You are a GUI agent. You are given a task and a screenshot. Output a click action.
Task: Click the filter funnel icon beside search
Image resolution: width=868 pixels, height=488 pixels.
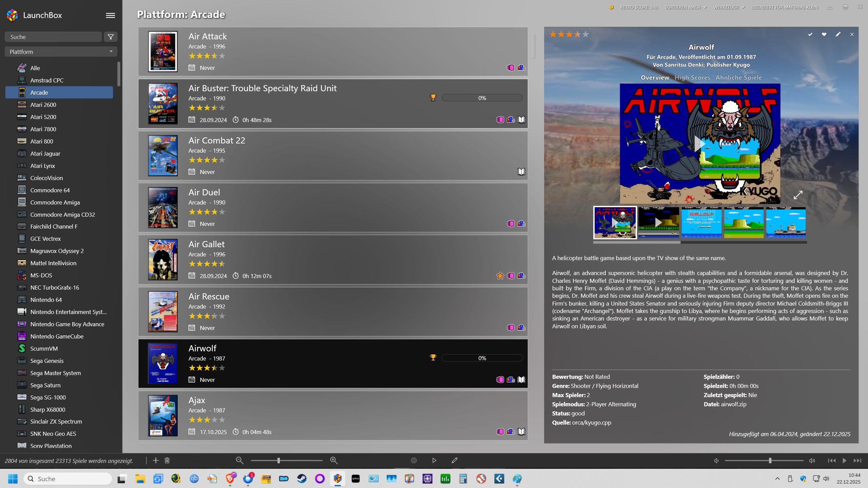pyautogui.click(x=111, y=37)
